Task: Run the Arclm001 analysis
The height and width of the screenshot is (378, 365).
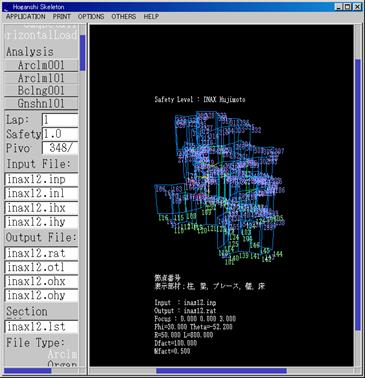Action: [41, 65]
